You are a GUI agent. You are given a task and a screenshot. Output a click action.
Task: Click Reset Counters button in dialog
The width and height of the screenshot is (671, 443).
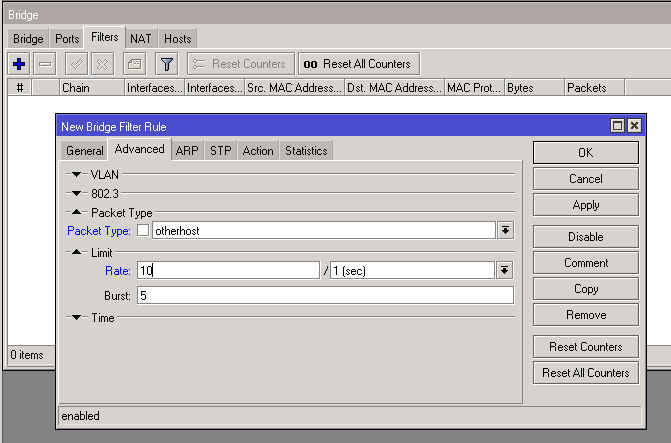point(585,347)
